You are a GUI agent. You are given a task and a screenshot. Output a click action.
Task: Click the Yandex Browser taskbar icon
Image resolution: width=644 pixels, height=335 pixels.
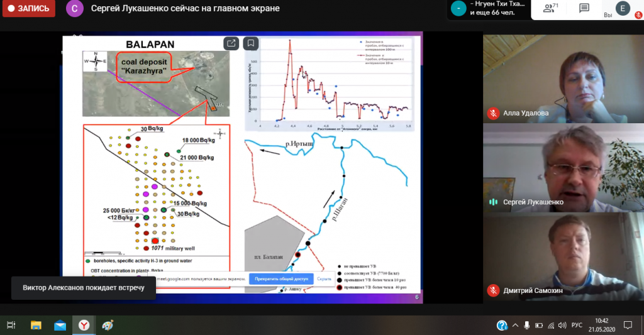coord(84,325)
